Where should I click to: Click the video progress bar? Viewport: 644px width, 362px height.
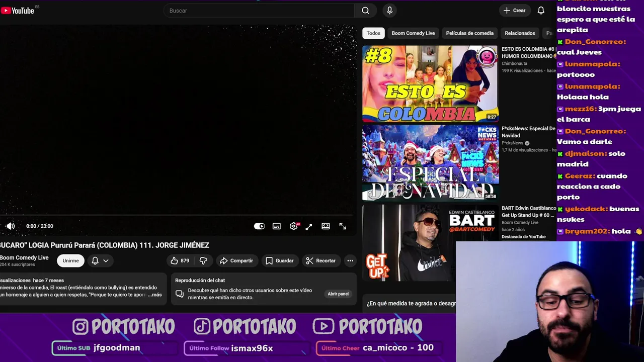click(x=177, y=216)
